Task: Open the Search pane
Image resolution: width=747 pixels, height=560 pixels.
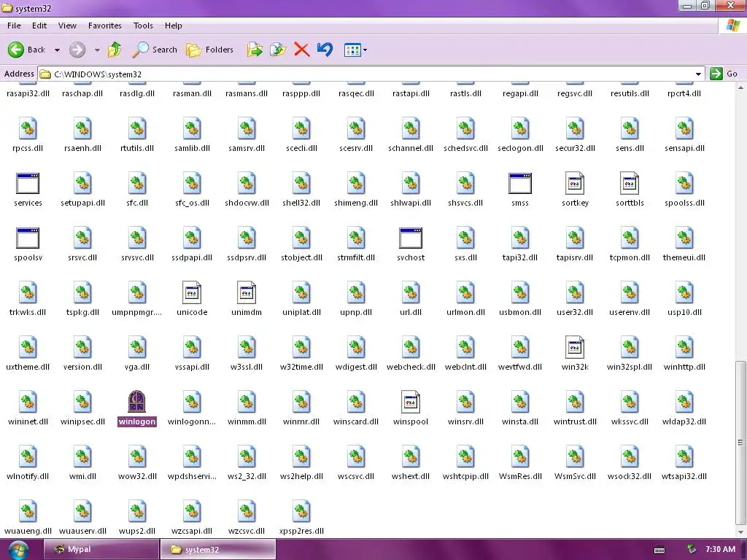Action: 155,50
